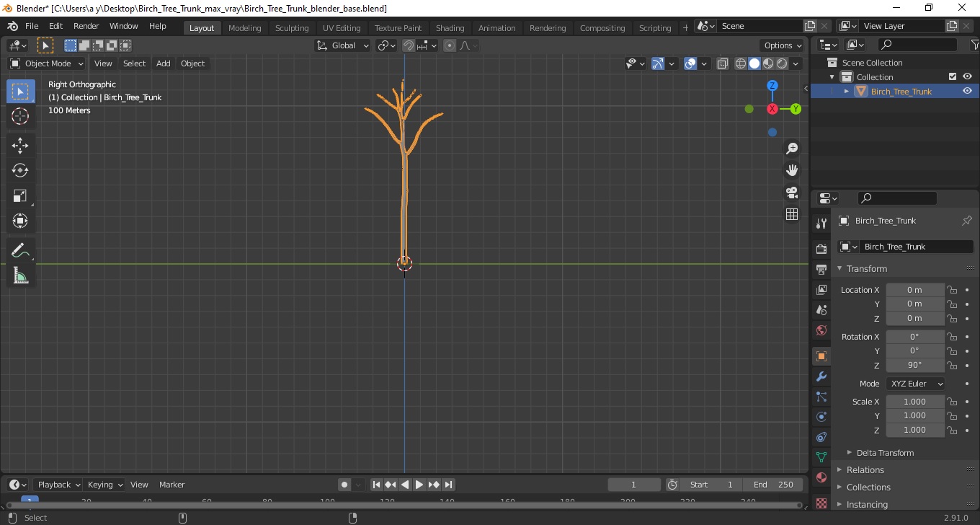
Task: Toggle snapping magnet icon
Action: pos(409,45)
